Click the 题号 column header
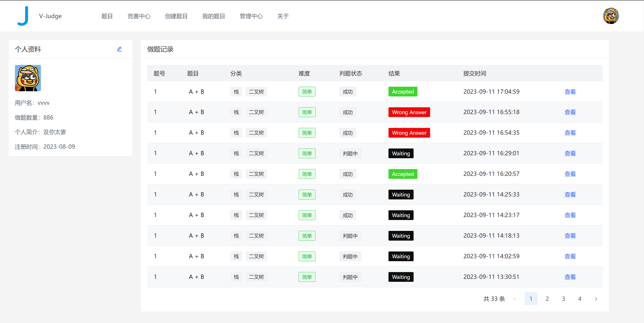The height and width of the screenshot is (323, 644). click(159, 73)
